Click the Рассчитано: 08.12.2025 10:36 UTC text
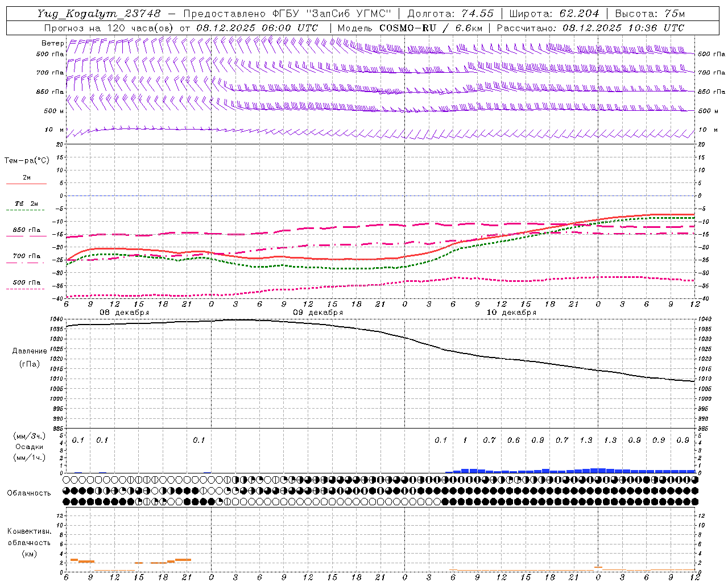This screenshot has height=582, width=728. click(x=590, y=28)
